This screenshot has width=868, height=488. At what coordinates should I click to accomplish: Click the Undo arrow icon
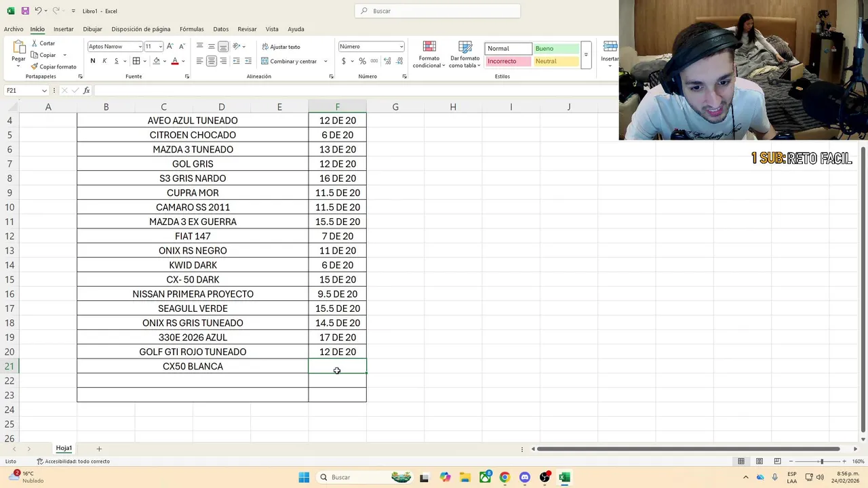[x=38, y=11]
